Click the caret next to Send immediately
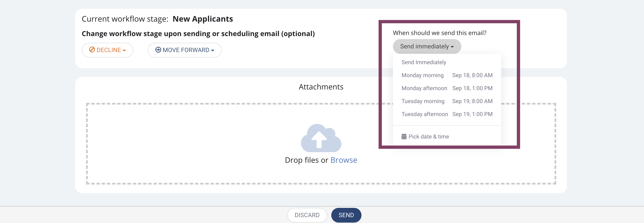Viewport: 644px width, 223px height. pos(452,47)
